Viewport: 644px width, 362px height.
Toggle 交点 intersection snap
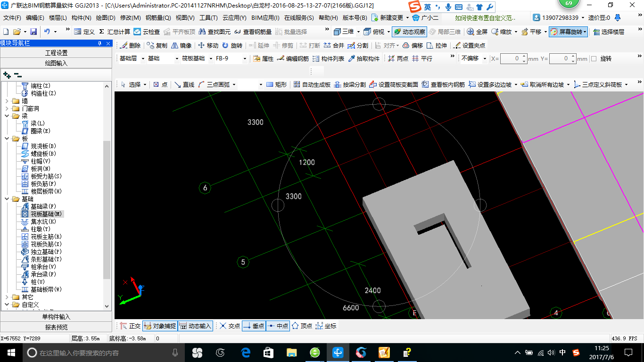pyautogui.click(x=230, y=326)
